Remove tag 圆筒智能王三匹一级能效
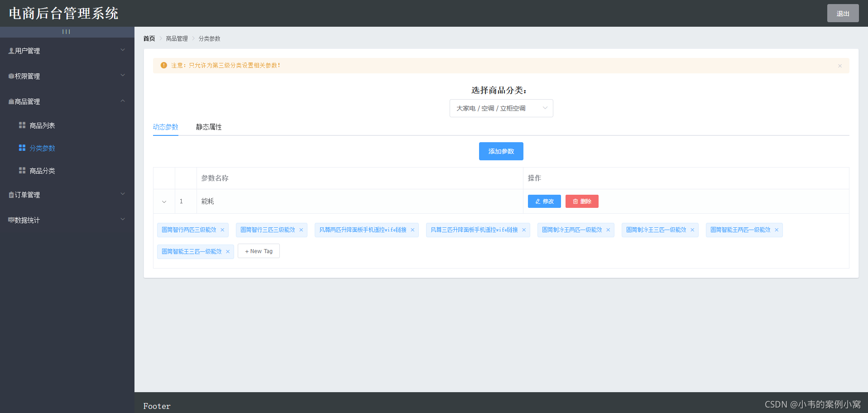 click(x=228, y=252)
